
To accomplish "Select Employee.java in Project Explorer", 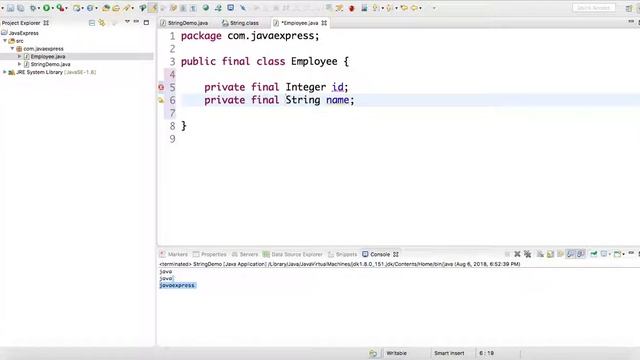I will (x=48, y=56).
